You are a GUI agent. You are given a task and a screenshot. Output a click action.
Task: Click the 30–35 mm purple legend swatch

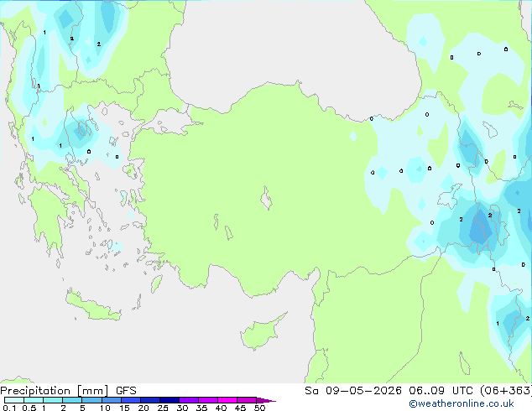click(x=188, y=400)
